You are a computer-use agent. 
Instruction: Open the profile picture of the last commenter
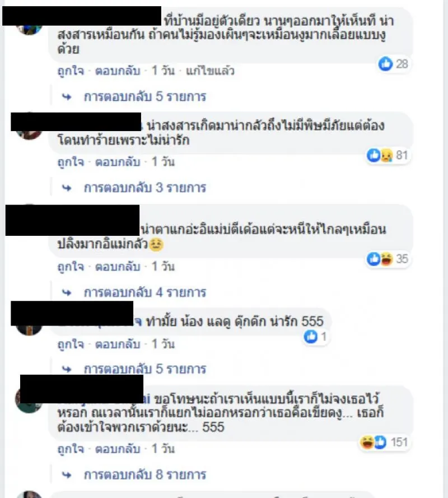[29, 494]
